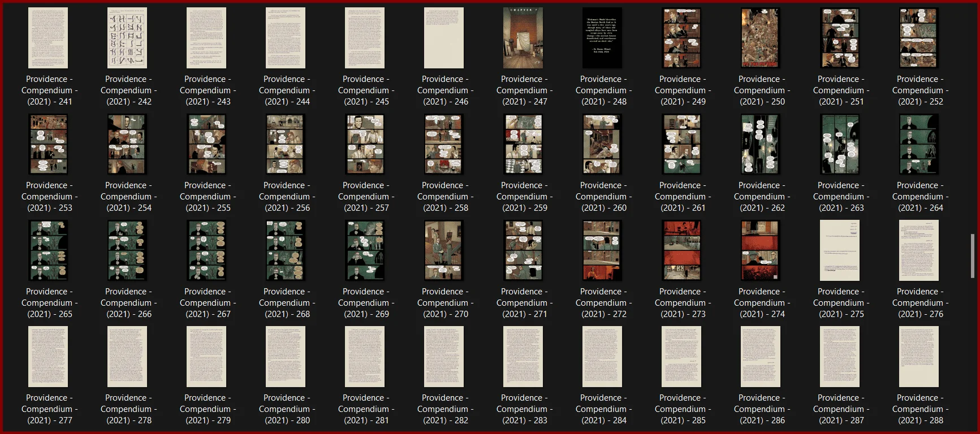Select the black quote page thumbnail 248

point(602,38)
